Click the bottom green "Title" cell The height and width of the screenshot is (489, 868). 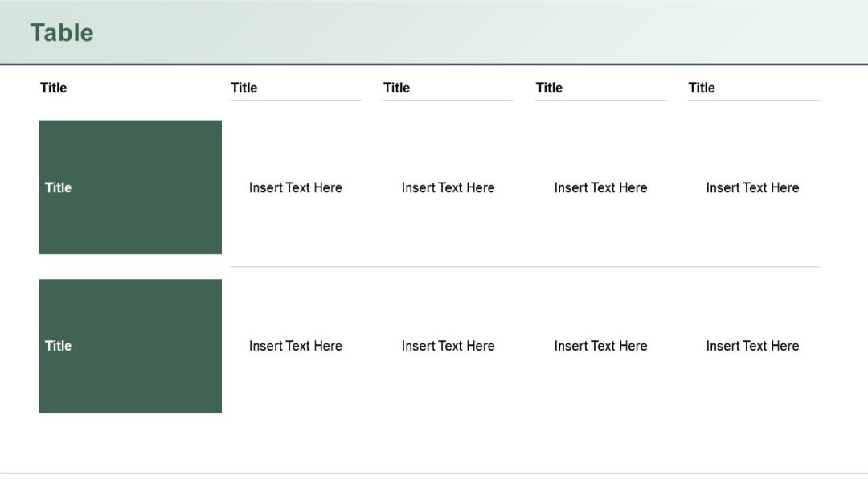click(x=130, y=346)
